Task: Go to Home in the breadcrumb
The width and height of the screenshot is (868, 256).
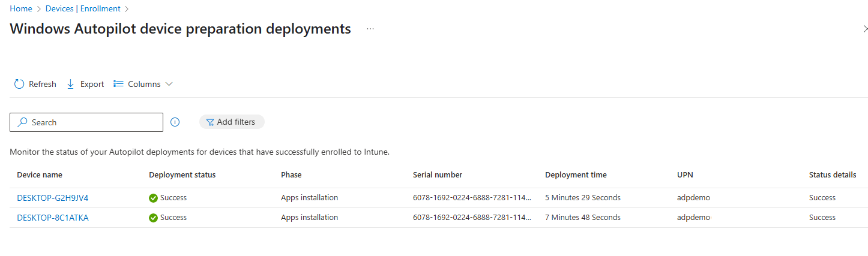Action: [x=21, y=9]
